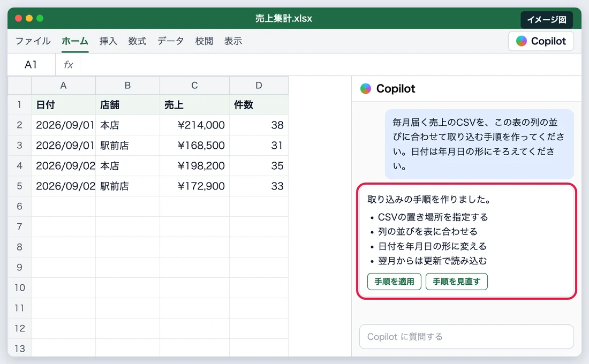This screenshot has height=364, width=589.
Task: Click the 売上集計.xlsx window title
Action: 284,18
